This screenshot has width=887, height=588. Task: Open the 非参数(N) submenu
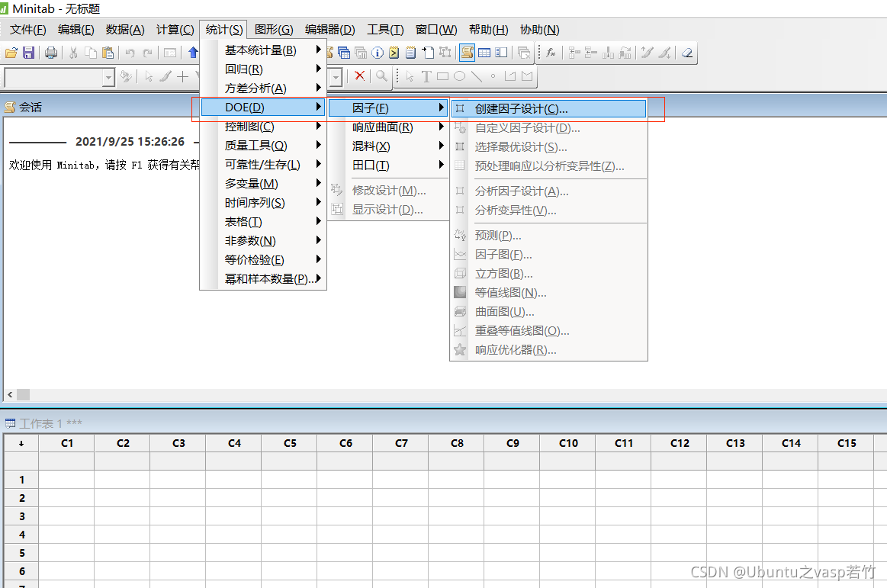(x=264, y=240)
